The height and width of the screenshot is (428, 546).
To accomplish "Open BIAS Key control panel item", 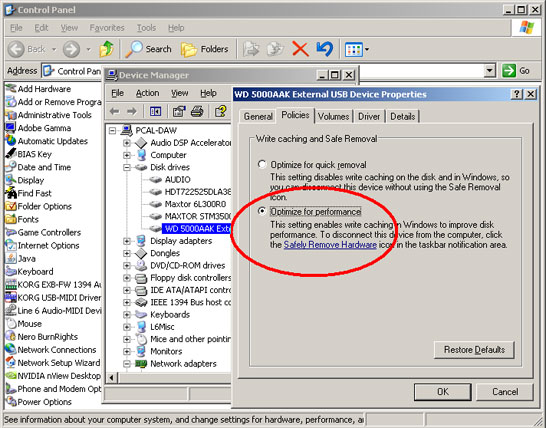I will pos(29,154).
